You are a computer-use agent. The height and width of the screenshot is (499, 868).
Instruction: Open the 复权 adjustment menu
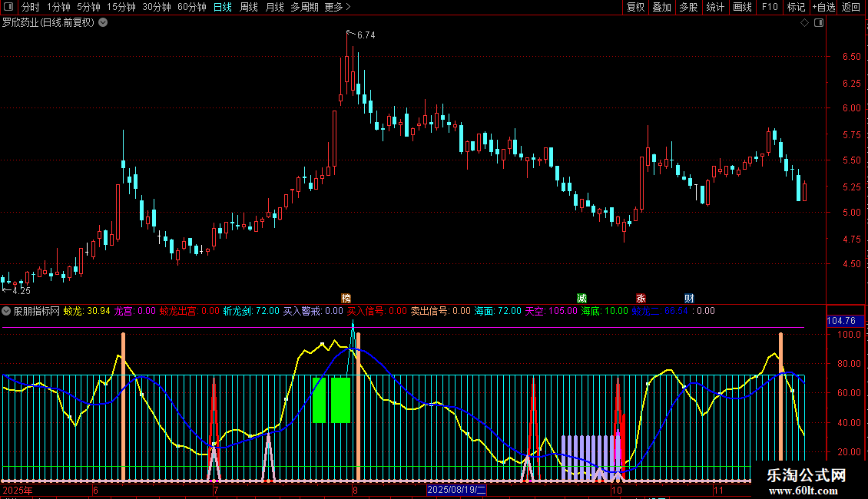pos(635,7)
